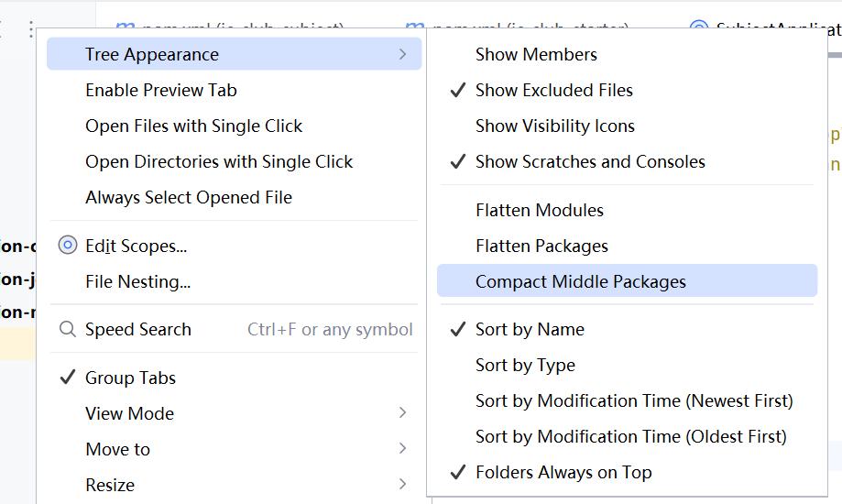
Task: Enable Show Members in tree
Action: point(536,54)
